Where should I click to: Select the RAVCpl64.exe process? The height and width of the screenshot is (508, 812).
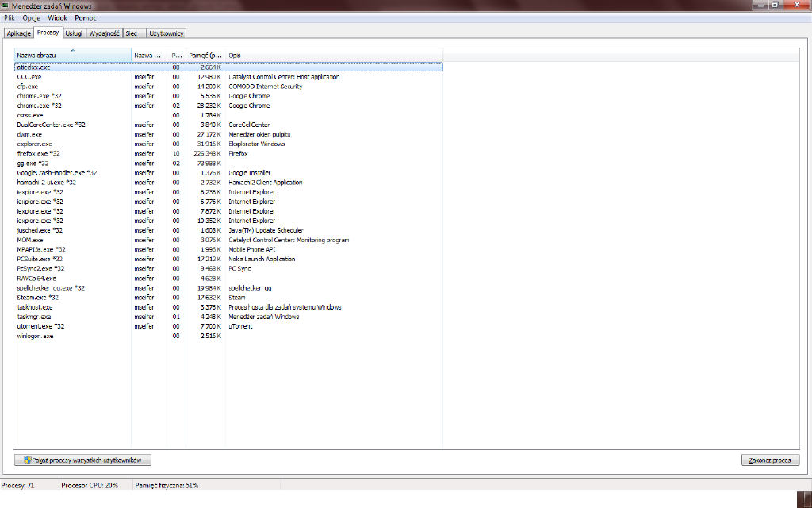point(228,279)
